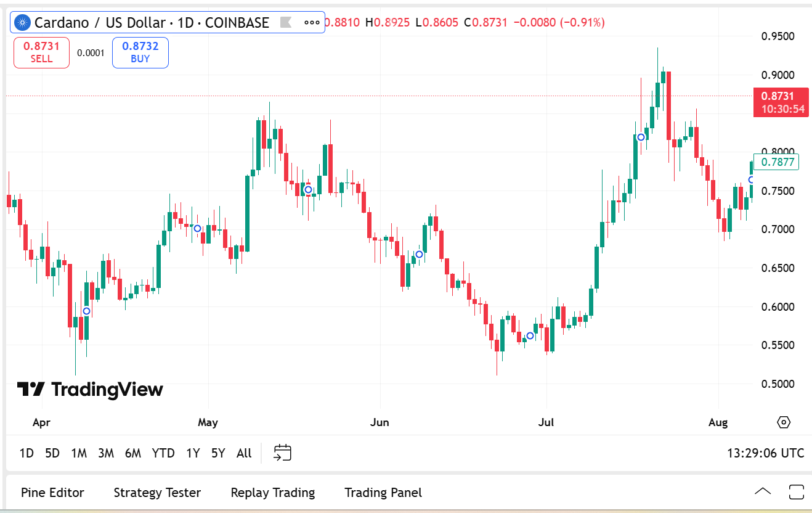Click the flag icon beside COINBASE
Screen dimensions: 812x513
285,23
